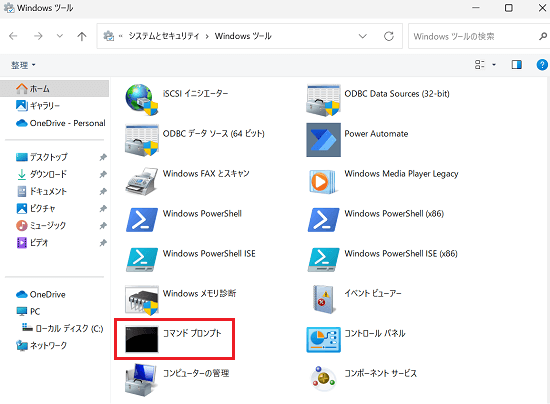Launch the Power Automate icon

click(x=323, y=140)
